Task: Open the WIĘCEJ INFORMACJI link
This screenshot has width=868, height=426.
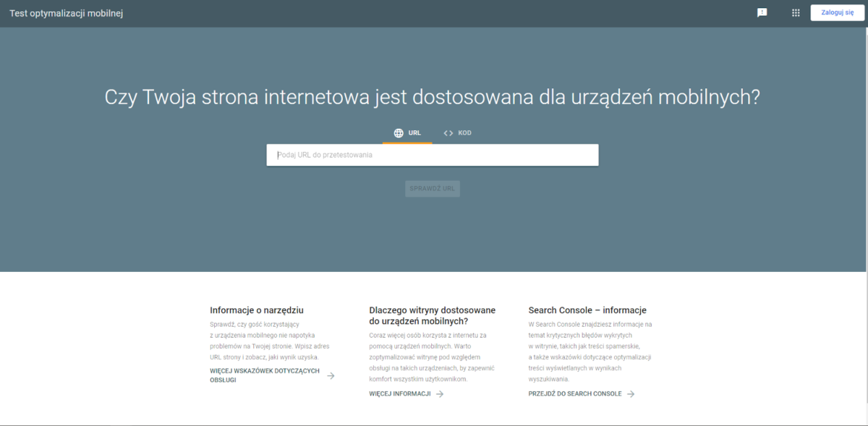Action: coord(399,394)
